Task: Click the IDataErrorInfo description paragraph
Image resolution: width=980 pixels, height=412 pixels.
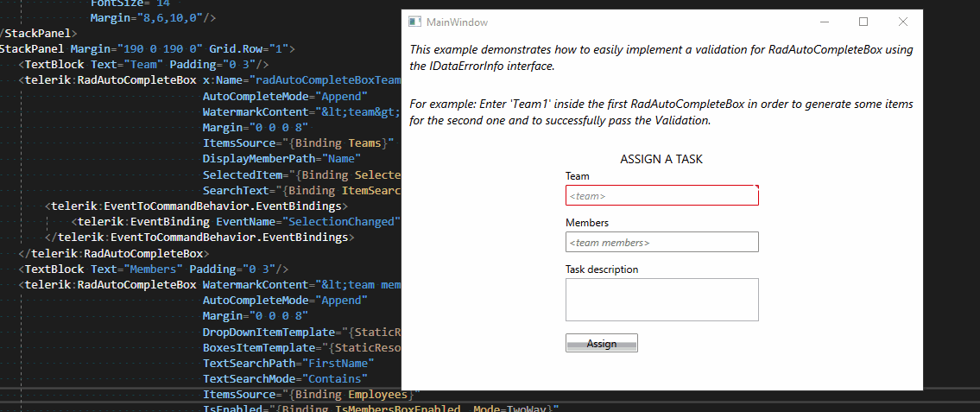Action: pyautogui.click(x=661, y=58)
